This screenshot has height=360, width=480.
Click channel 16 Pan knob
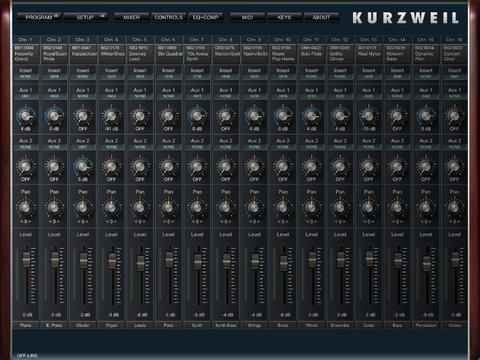click(x=454, y=207)
